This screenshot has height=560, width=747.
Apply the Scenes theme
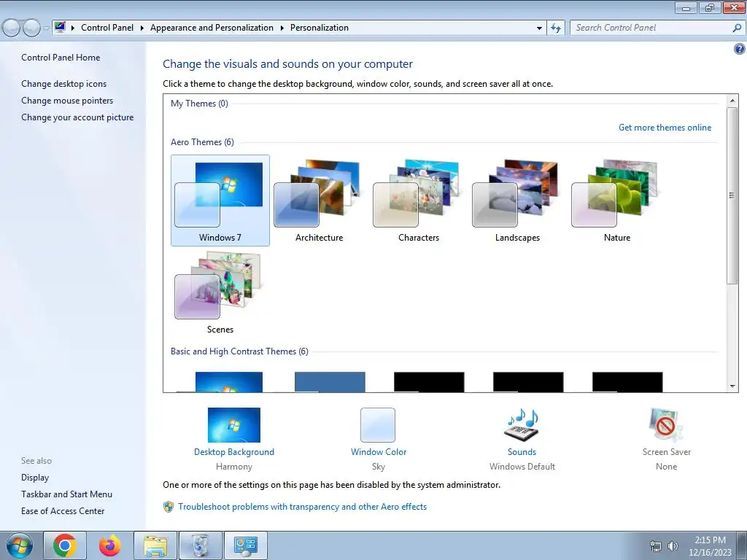pos(220,292)
